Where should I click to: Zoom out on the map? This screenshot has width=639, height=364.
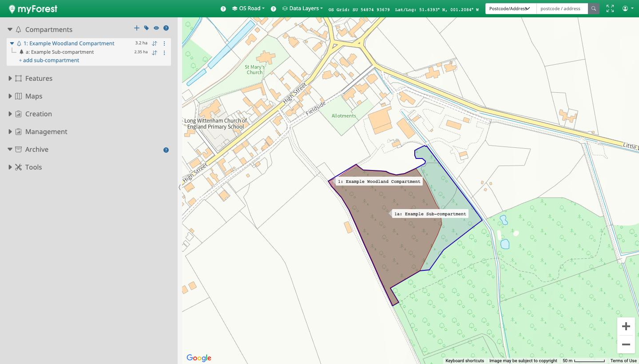[x=626, y=344]
